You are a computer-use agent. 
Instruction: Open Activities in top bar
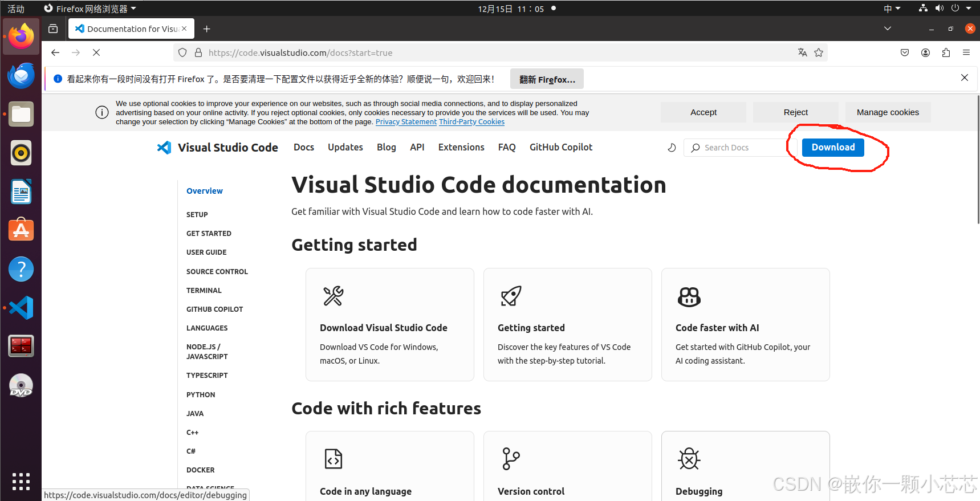(16, 9)
